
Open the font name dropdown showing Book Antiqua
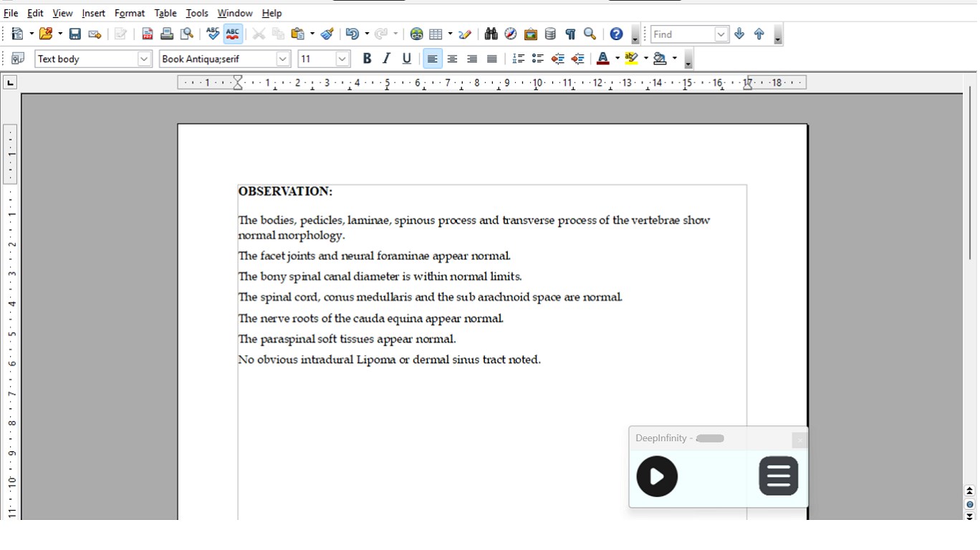click(x=282, y=58)
